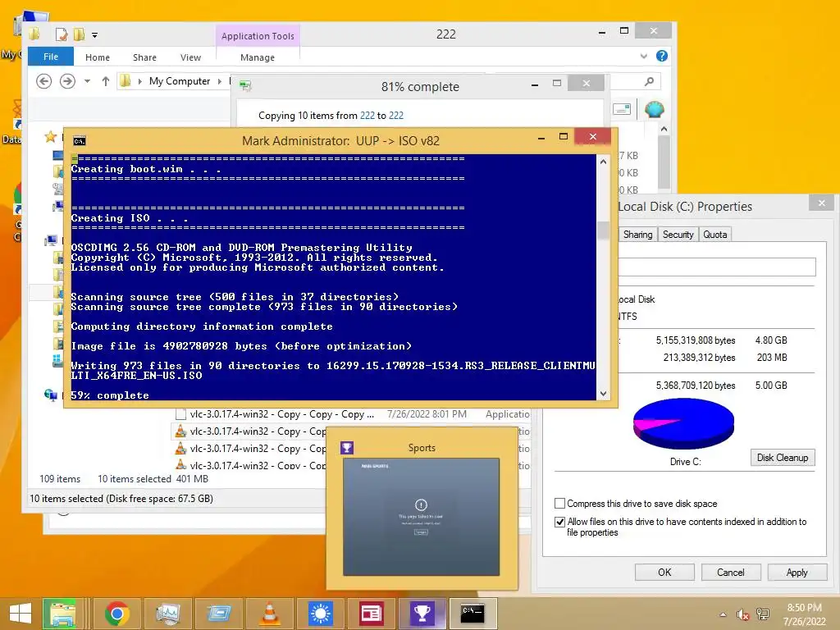This screenshot has width=840, height=630.
Task: Go up one folder level with the Up arrow
Action: click(106, 81)
